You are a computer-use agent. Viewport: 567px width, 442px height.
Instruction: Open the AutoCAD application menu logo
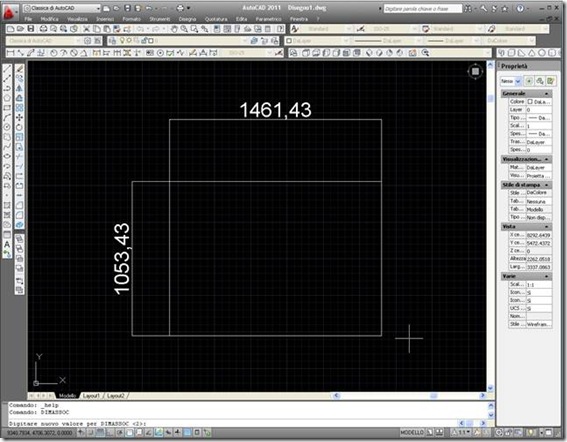(x=9, y=12)
